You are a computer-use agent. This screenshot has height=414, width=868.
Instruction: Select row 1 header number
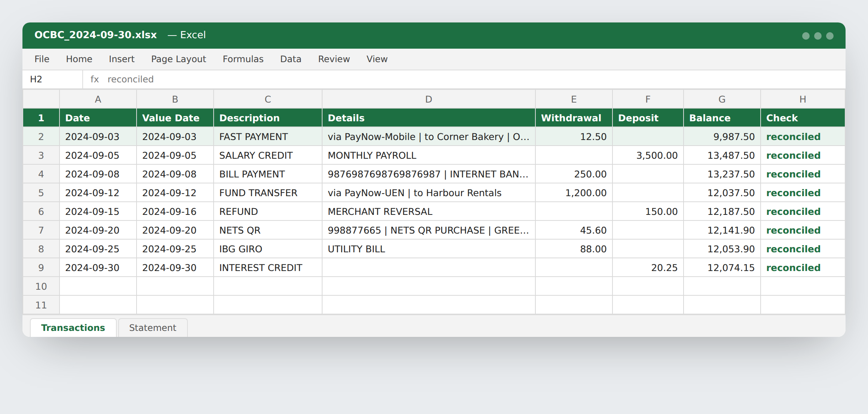(41, 118)
